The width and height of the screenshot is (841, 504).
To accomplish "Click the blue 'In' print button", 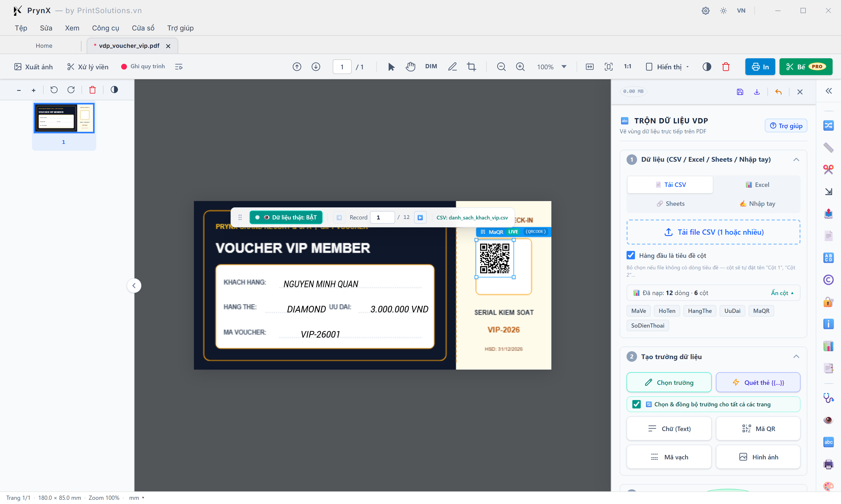I will pos(760,67).
